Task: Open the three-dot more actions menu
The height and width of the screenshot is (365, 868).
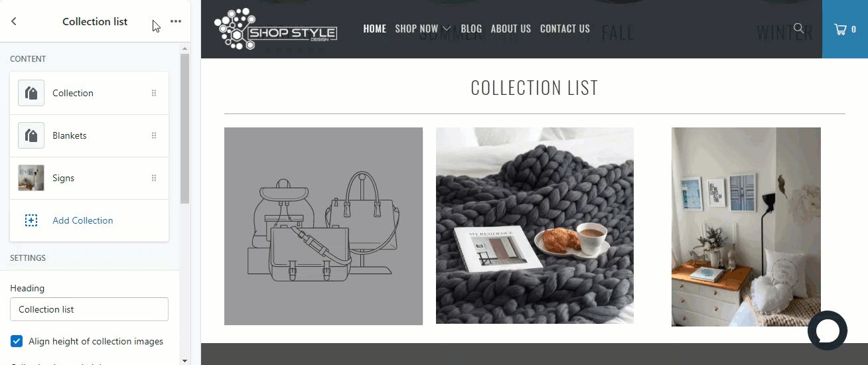Action: tap(175, 21)
